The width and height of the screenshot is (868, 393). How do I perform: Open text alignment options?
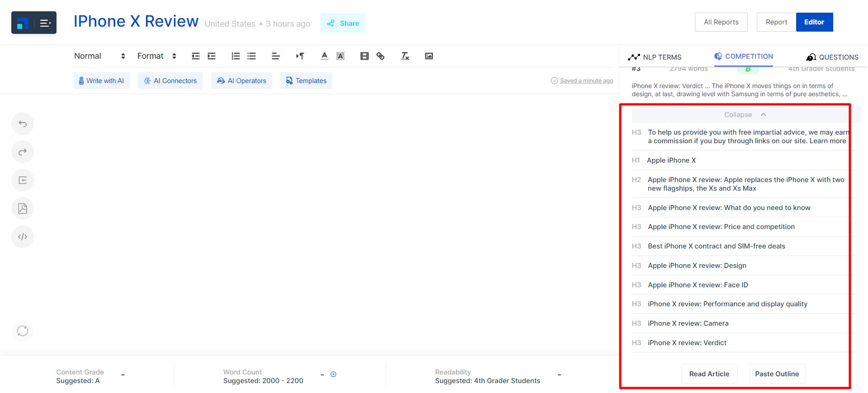[276, 56]
